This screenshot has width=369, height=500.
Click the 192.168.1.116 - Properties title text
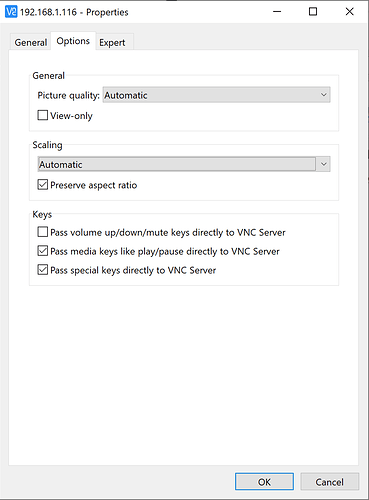74,12
